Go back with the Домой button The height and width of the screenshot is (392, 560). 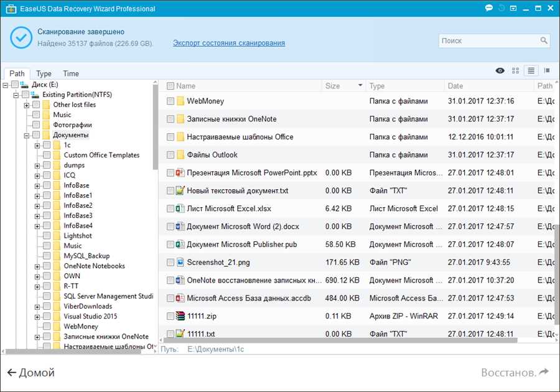[x=30, y=372]
